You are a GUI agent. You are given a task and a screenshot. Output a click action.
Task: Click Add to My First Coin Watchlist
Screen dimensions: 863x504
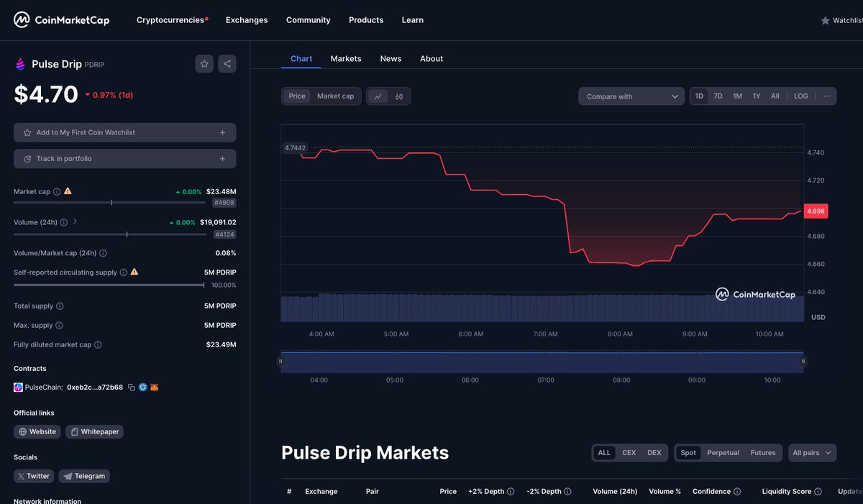click(124, 132)
